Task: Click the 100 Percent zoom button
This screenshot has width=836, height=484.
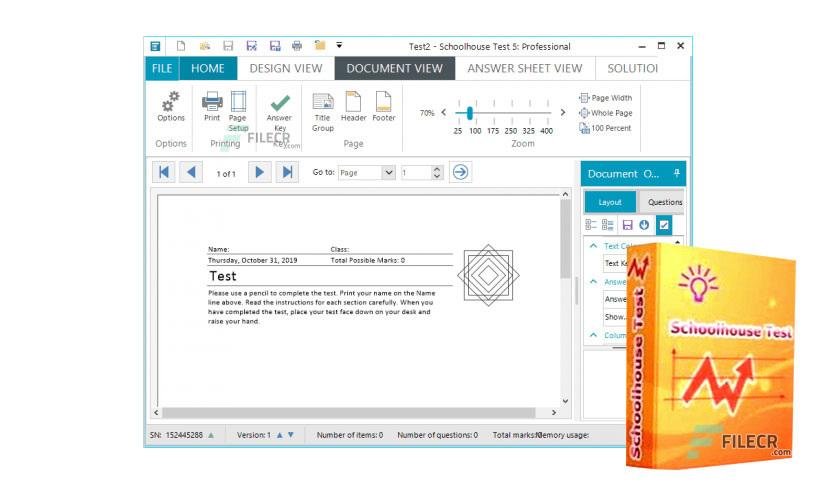Action: pos(605,128)
